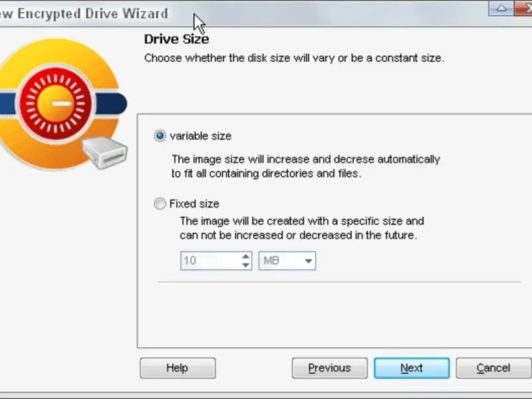Click the window's up-arrow title bar button
This screenshot has width=532, height=399.
click(501, 8)
